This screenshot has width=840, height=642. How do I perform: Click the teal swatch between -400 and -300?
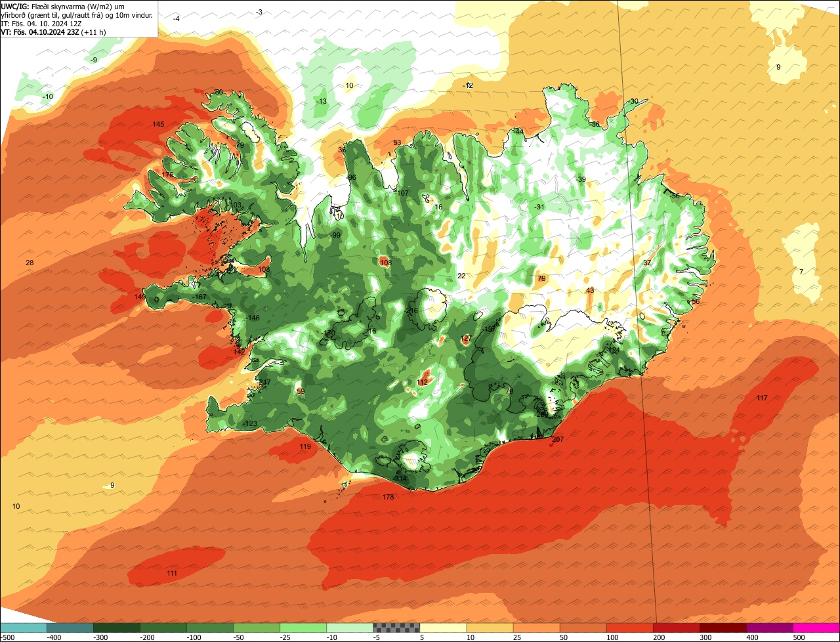(x=70, y=628)
